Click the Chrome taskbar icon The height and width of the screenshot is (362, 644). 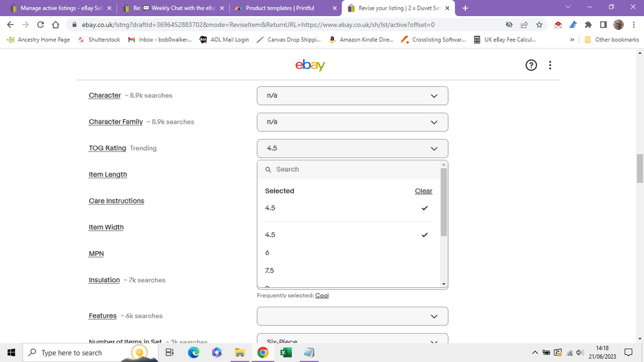pyautogui.click(x=263, y=352)
